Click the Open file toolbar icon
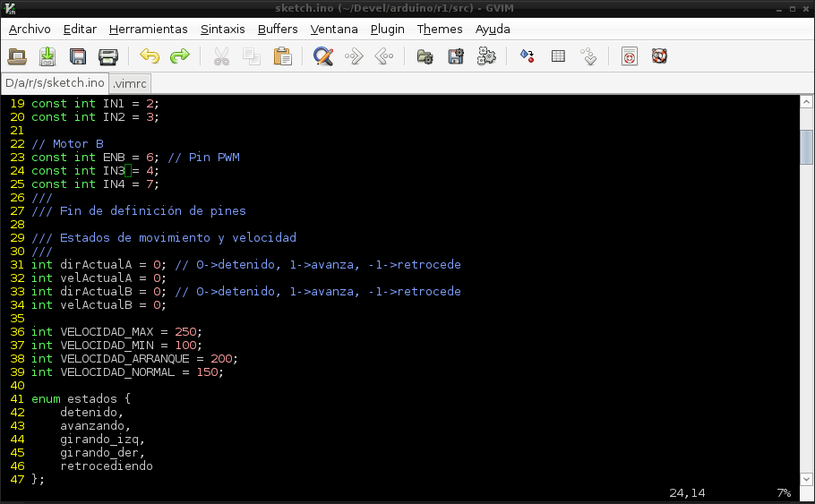Screen dimensions: 815x504 coord(17,56)
